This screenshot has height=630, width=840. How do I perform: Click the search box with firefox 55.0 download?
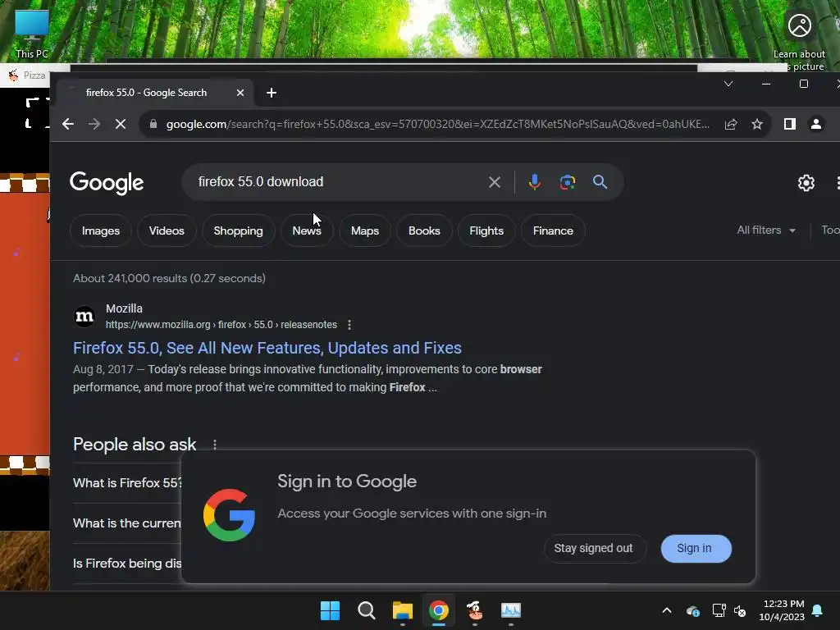click(x=332, y=182)
